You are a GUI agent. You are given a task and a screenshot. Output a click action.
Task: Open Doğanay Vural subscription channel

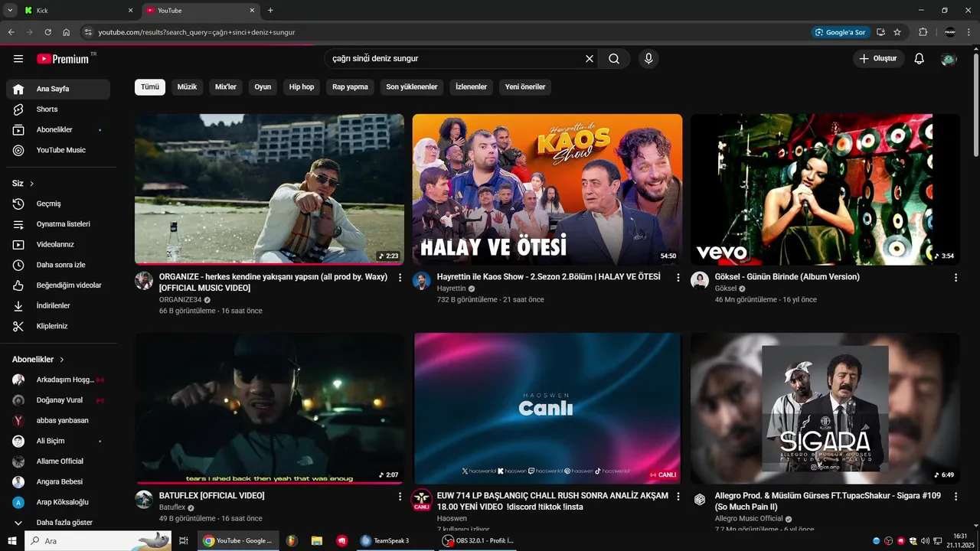coord(58,400)
